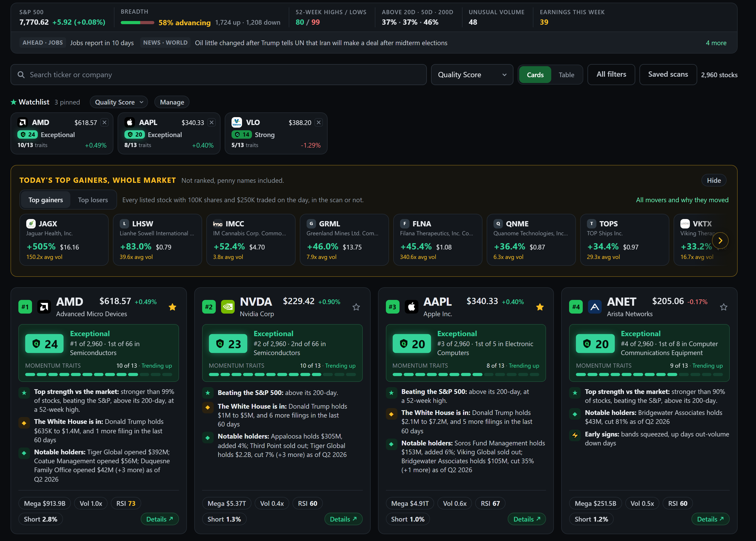This screenshot has height=541, width=756.
Task: Open the JAGX Jaguar Health gainer card
Action: point(64,240)
